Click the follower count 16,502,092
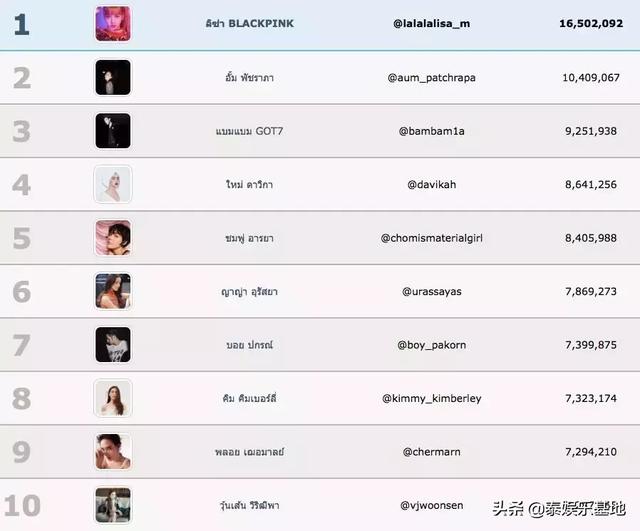This screenshot has height=531, width=640. (591, 24)
